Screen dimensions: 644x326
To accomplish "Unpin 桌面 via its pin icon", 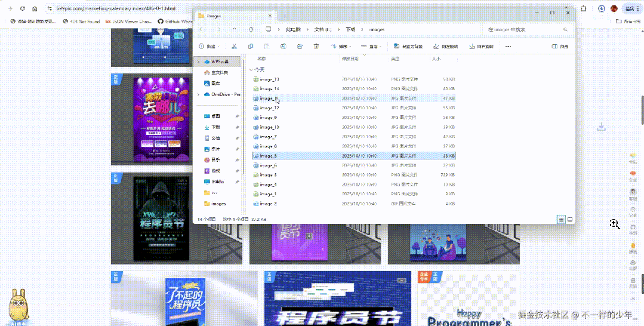I will pyautogui.click(x=237, y=116).
